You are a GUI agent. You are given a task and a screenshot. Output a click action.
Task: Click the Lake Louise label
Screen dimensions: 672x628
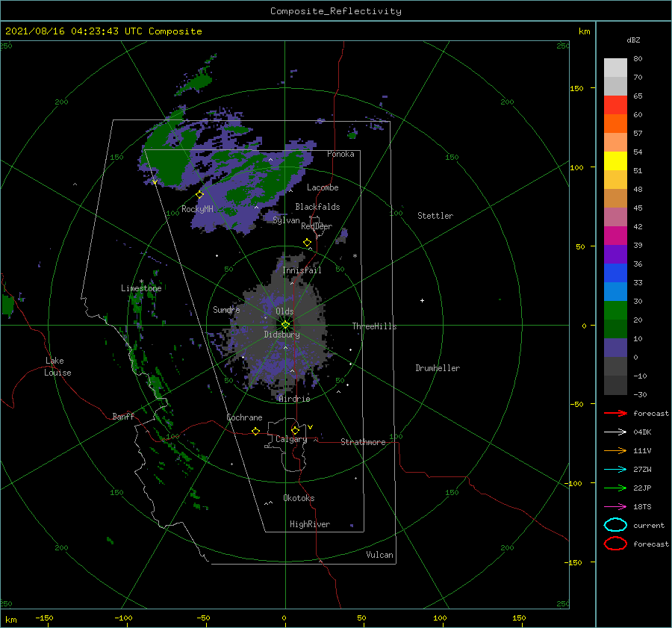coord(57,367)
